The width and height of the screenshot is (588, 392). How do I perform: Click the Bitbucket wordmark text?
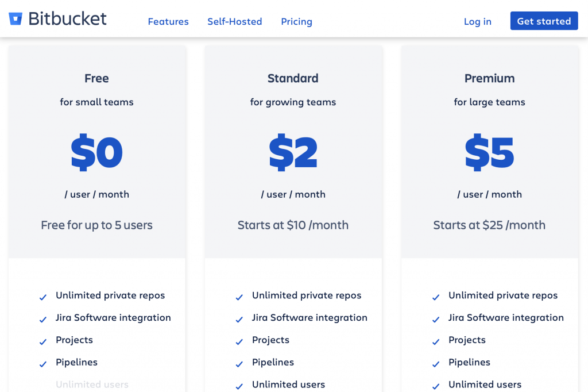[67, 19]
